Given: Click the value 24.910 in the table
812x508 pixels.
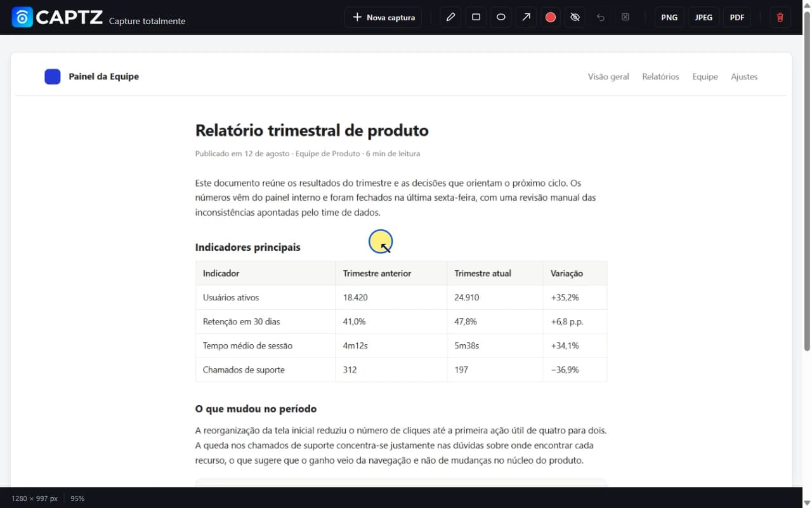Looking at the screenshot, I should [x=467, y=297].
